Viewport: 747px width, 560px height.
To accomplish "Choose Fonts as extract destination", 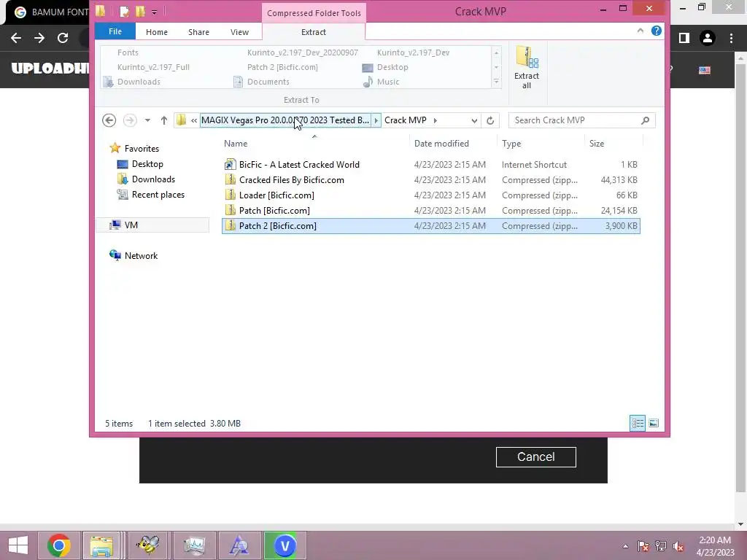I will (128, 52).
